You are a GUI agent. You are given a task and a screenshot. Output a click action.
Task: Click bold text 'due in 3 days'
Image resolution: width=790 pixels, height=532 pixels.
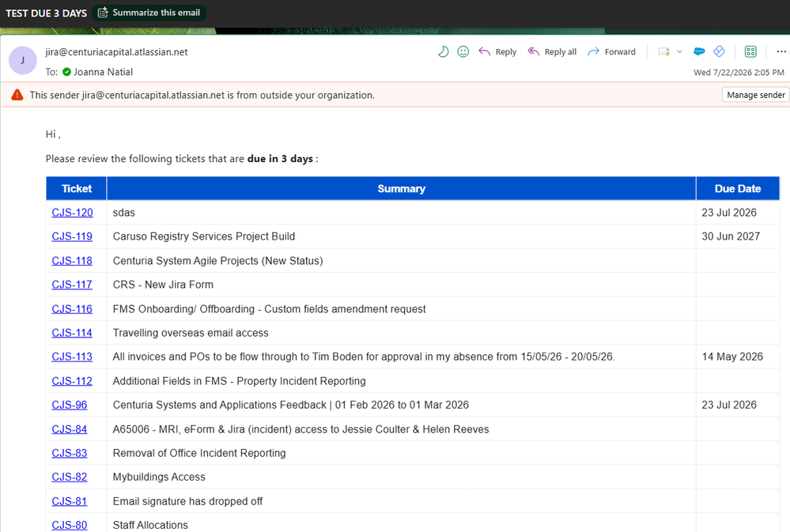pos(280,159)
